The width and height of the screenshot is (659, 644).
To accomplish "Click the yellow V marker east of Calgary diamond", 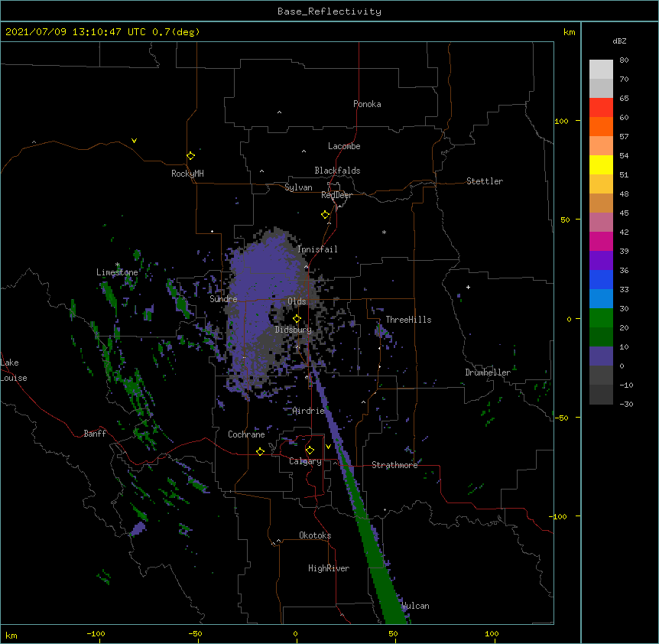I will [328, 447].
